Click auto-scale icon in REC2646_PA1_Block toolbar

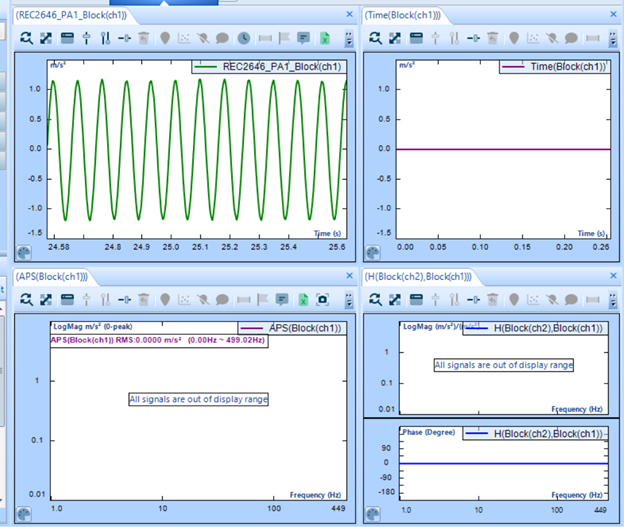27,38
